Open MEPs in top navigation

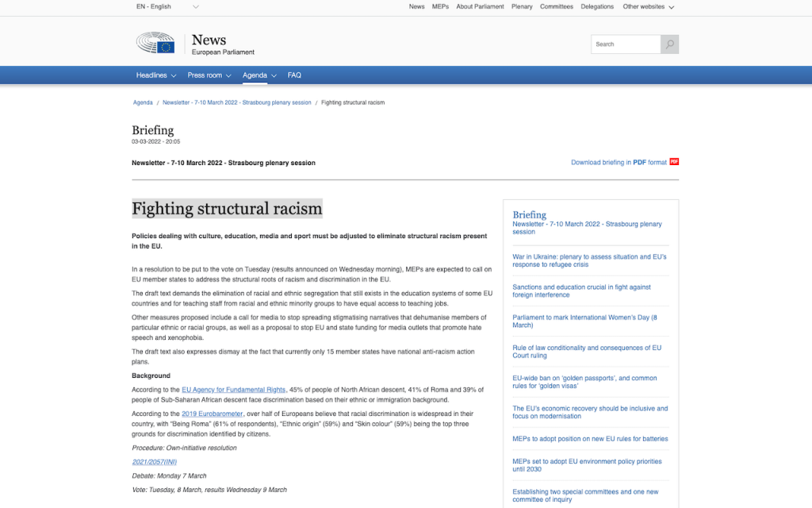(x=440, y=6)
